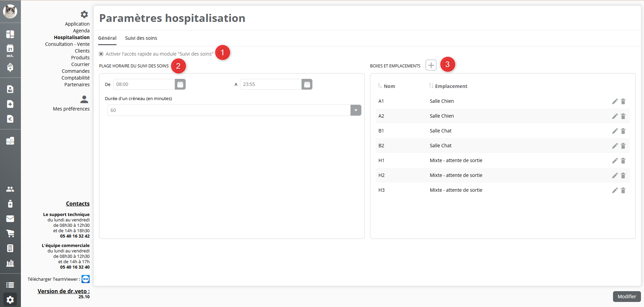Edit the H1 box entry
The width and height of the screenshot is (644, 307).
coord(615,161)
